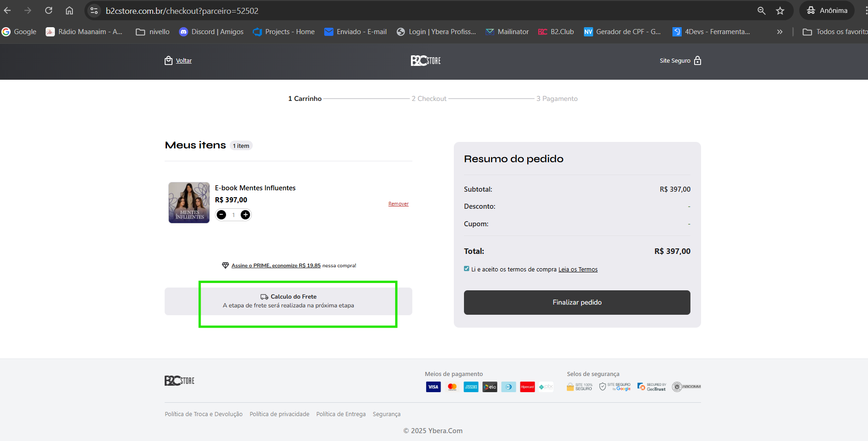Click the Diners Club payment icon

click(509, 387)
